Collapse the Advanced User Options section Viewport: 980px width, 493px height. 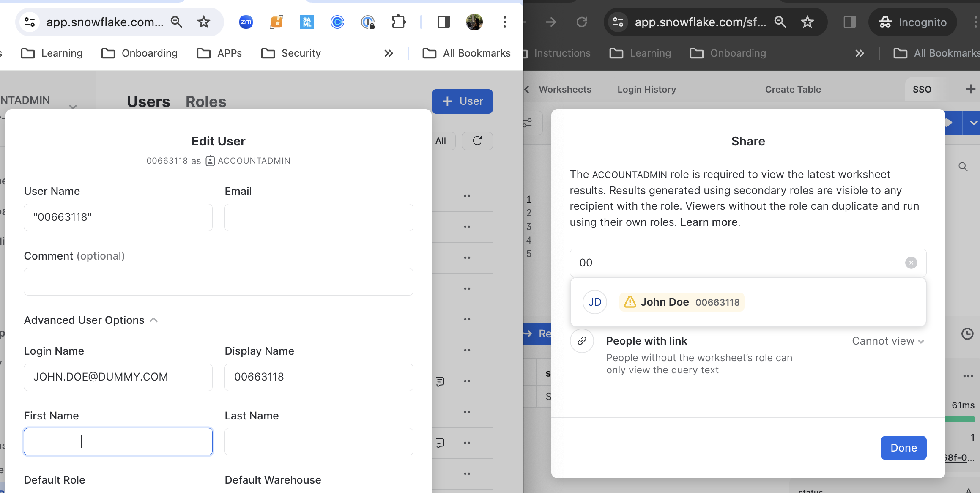[154, 320]
